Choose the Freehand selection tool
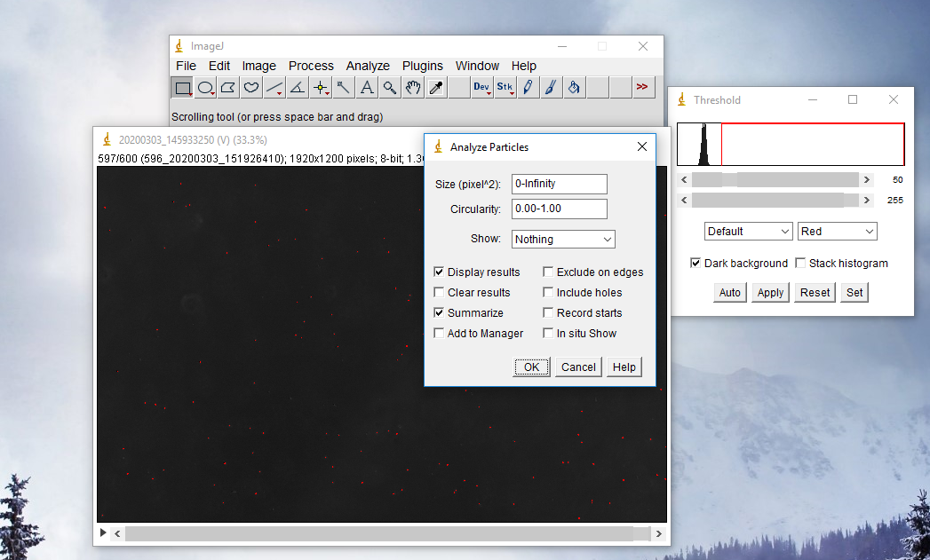 251,87
